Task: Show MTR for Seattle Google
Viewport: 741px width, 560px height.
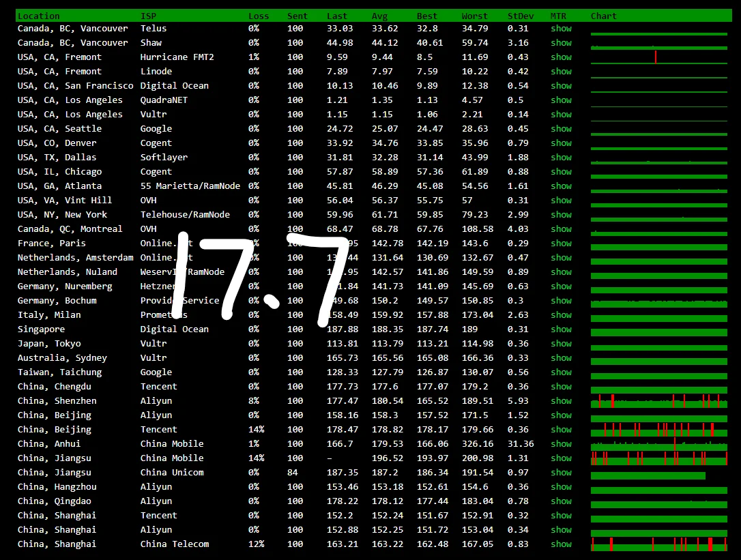Action: (561, 128)
